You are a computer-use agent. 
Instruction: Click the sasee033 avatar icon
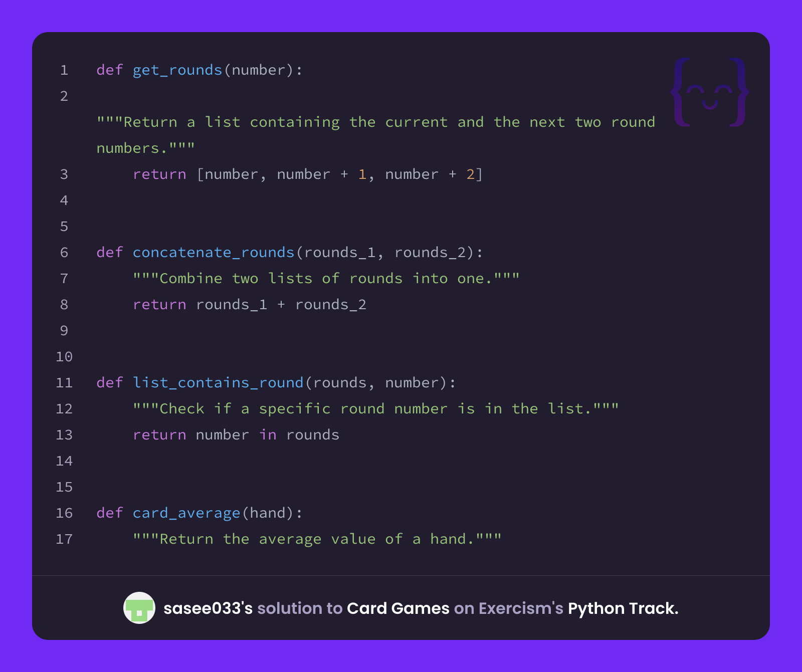[139, 608]
